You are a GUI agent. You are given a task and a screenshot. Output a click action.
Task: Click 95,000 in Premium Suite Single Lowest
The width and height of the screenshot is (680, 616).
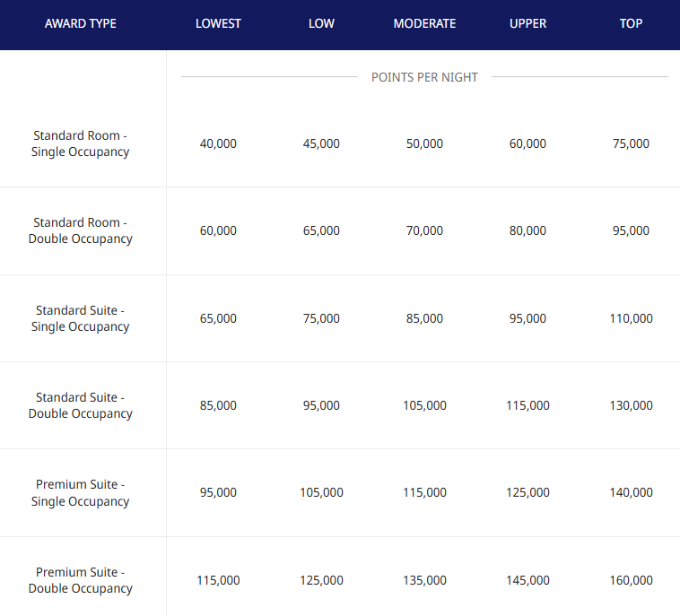pyautogui.click(x=218, y=493)
